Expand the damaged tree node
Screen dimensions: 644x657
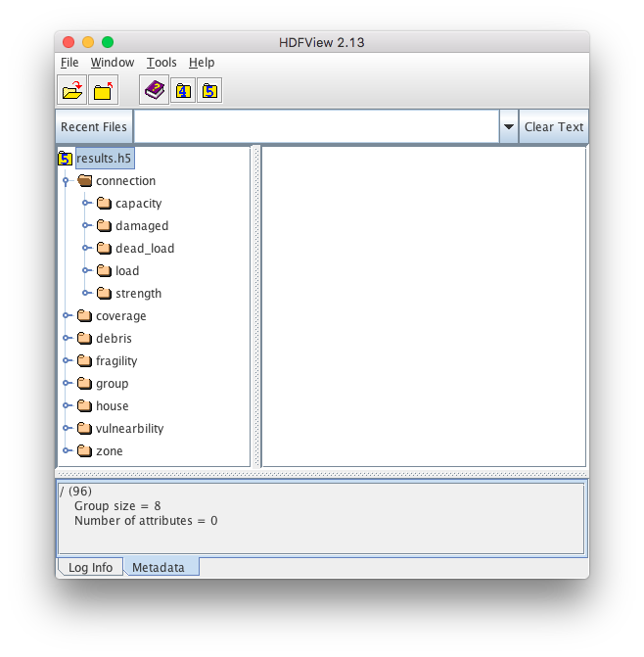pos(86,226)
